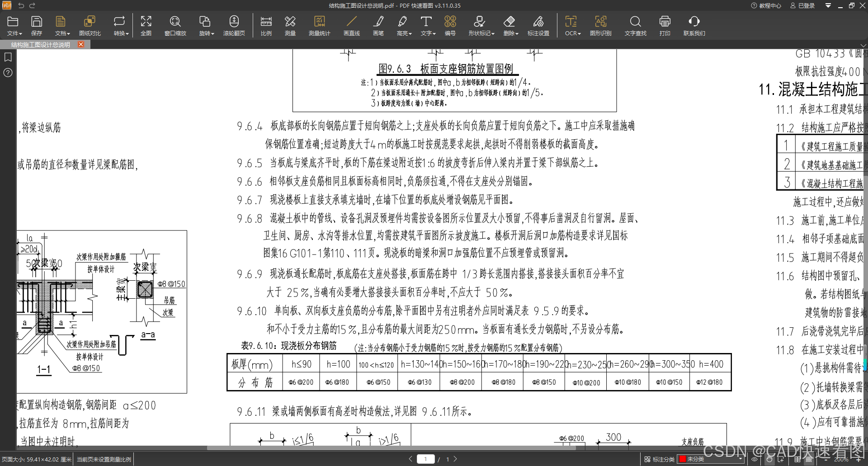This screenshot has height=466, width=868.
Task: Click the 图形识别 shape recognition tool
Action: click(x=601, y=26)
